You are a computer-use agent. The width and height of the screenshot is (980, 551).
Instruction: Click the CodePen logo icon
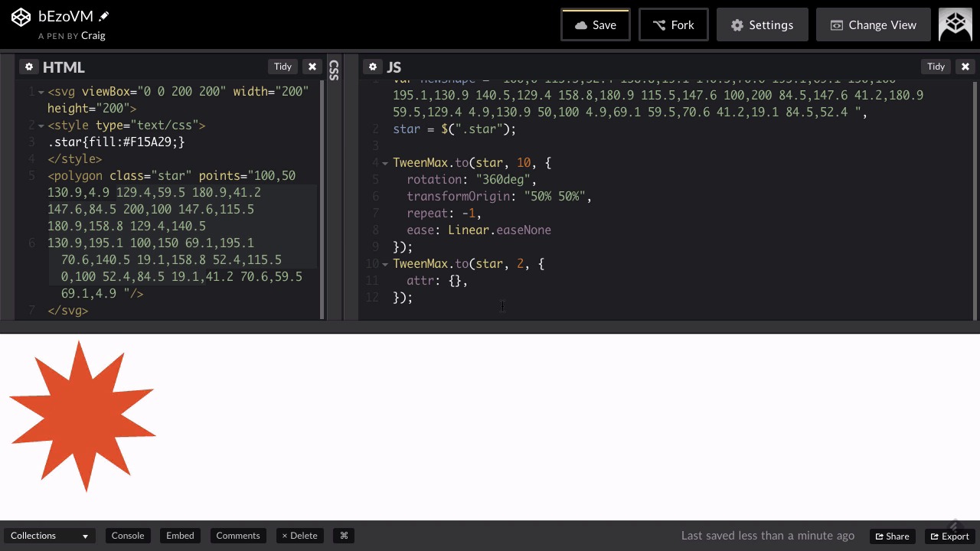[x=21, y=17]
